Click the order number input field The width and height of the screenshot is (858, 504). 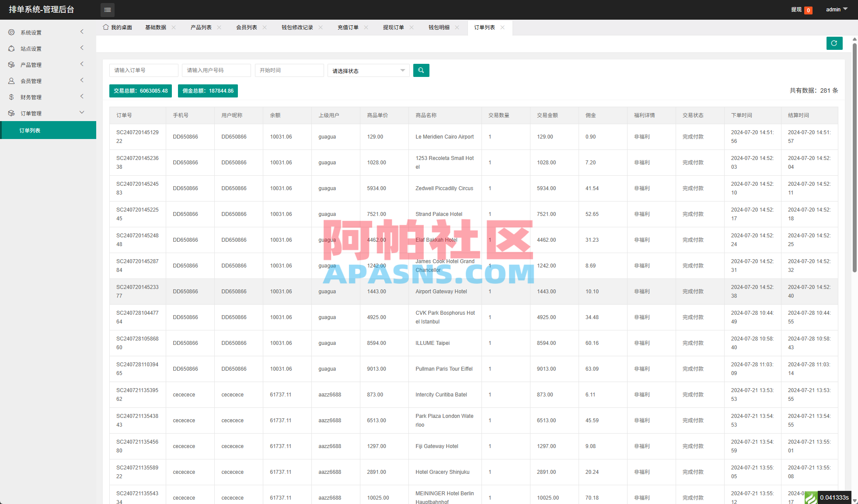pyautogui.click(x=143, y=70)
